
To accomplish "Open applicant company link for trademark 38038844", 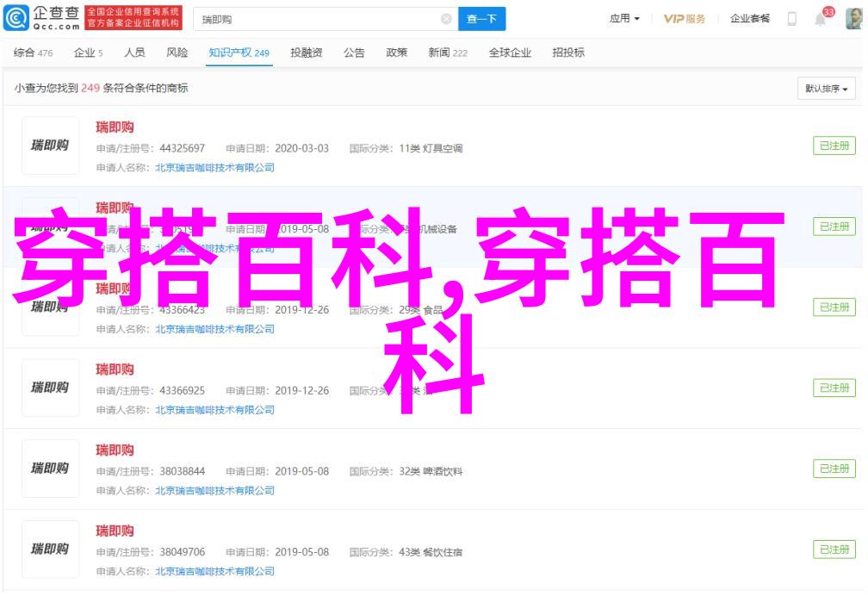I will 214,491.
